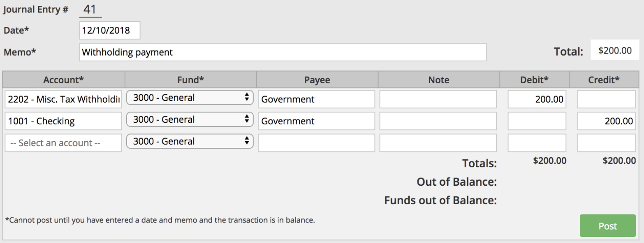This screenshot has height=243, width=644.
Task: Open the Fund dropdown in the first row
Action: click(190, 98)
